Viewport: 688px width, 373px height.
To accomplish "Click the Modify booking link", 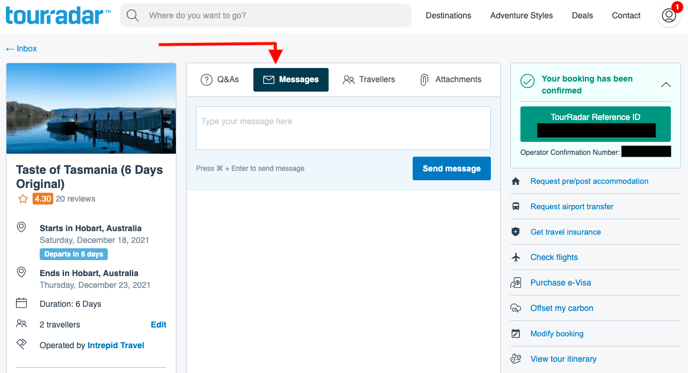I will coord(557,334).
